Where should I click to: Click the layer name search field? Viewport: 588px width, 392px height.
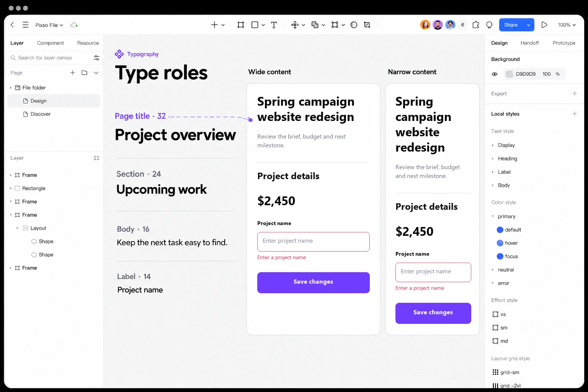click(x=51, y=58)
